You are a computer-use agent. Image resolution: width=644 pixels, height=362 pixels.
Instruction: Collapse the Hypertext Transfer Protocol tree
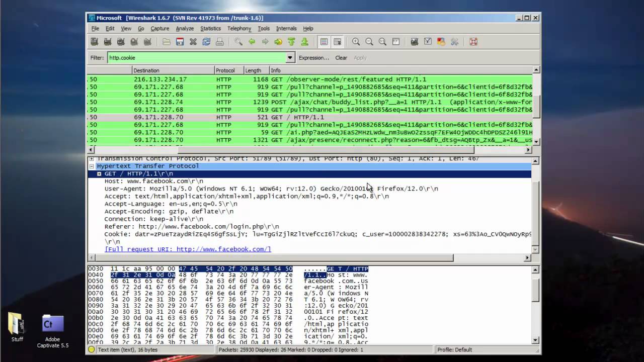pos(92,166)
